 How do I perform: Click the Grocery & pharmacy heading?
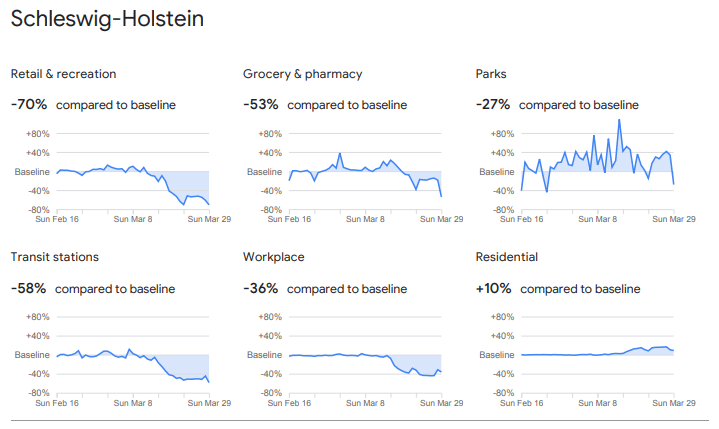[302, 74]
